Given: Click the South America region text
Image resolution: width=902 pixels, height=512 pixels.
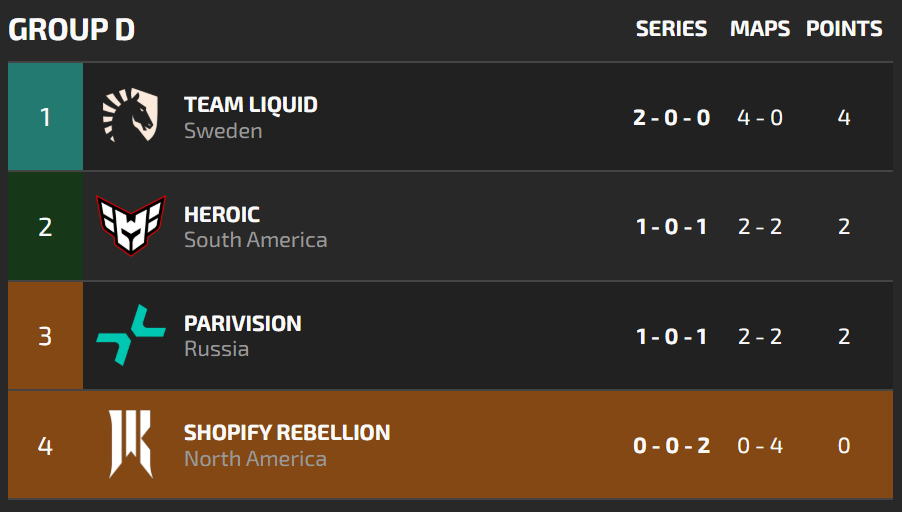Looking at the screenshot, I should coord(255,240).
